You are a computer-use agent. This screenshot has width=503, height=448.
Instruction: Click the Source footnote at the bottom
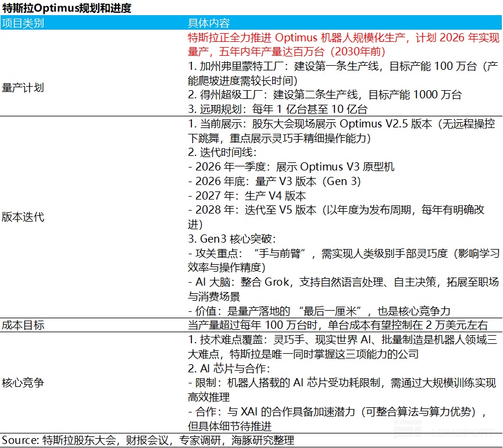click(148, 440)
